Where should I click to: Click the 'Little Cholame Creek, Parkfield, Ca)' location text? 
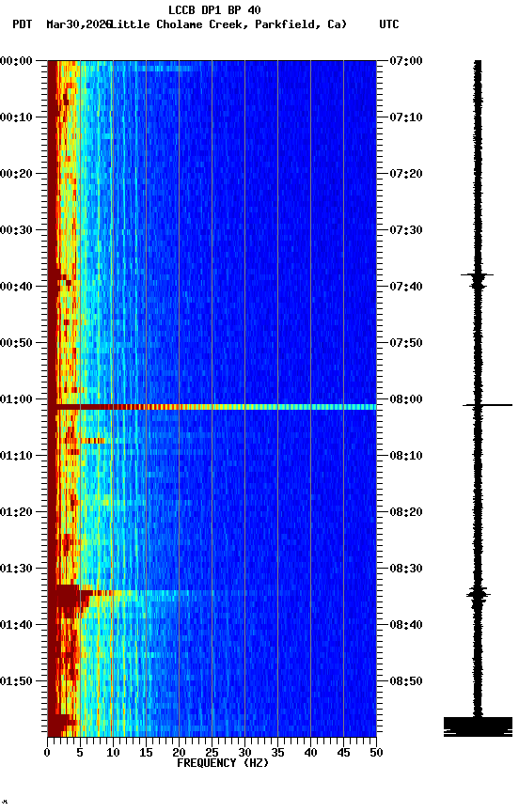[228, 24]
